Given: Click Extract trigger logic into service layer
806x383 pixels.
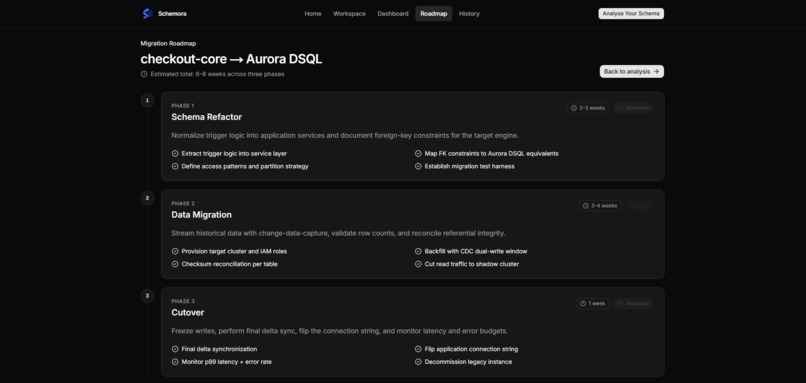Looking at the screenshot, I should tap(234, 154).
